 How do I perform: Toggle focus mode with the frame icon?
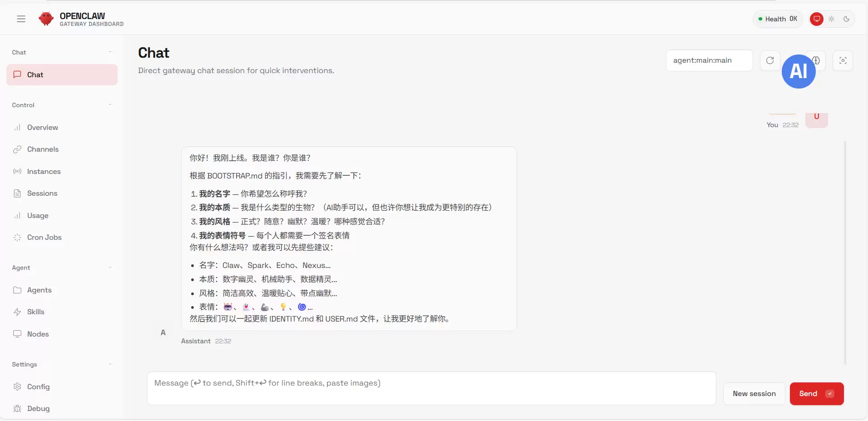coord(843,60)
